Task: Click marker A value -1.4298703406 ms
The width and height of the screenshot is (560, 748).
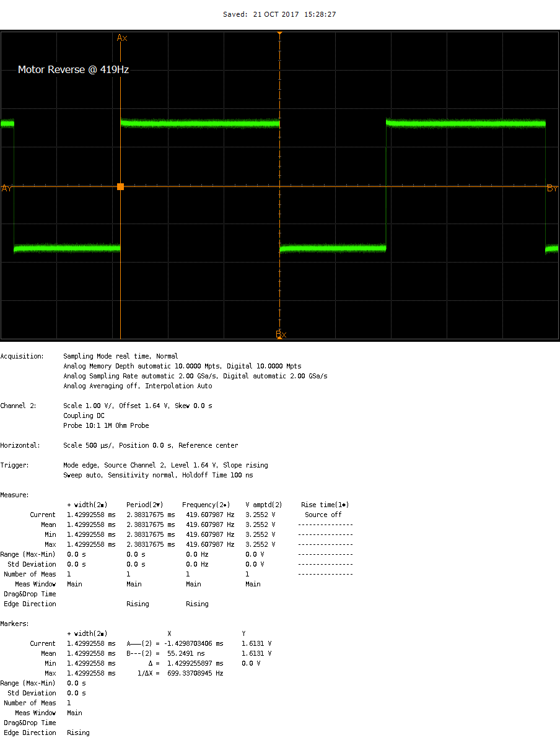Action: (193, 643)
